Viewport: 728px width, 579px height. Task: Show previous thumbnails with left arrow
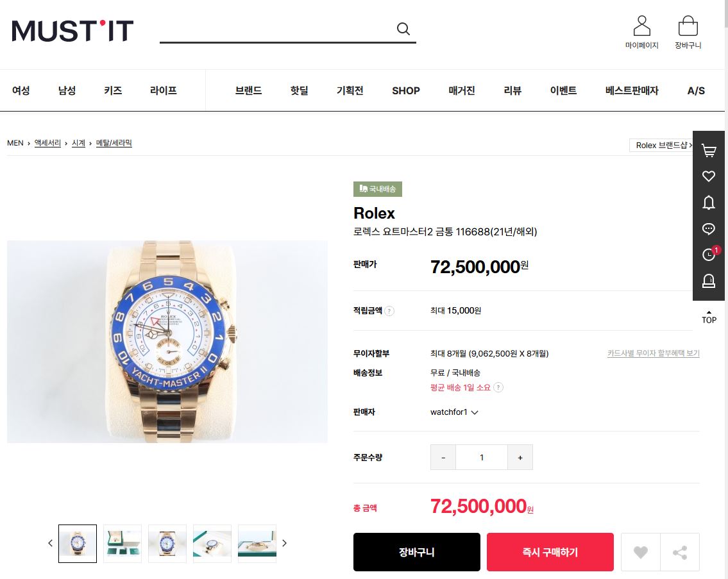[50, 543]
